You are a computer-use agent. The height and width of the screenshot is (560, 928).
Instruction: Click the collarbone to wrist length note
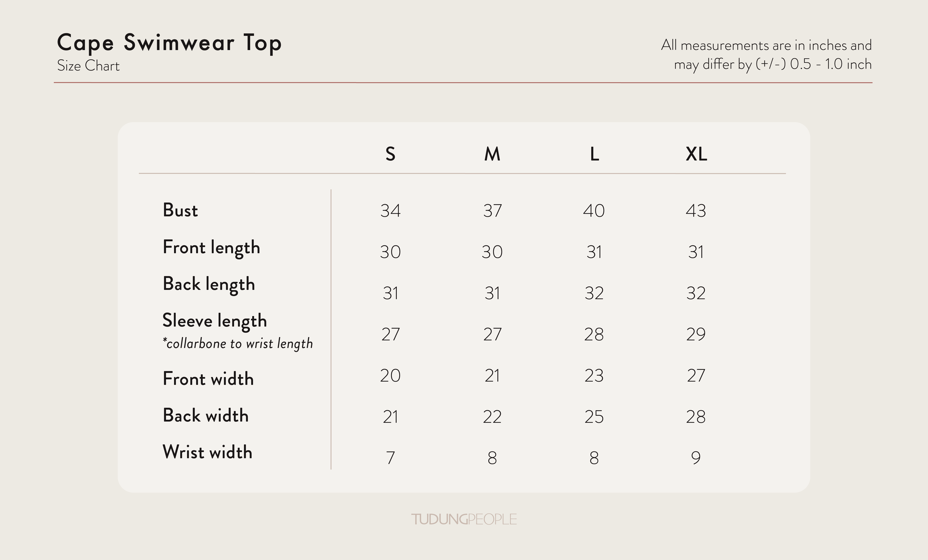pyautogui.click(x=238, y=344)
